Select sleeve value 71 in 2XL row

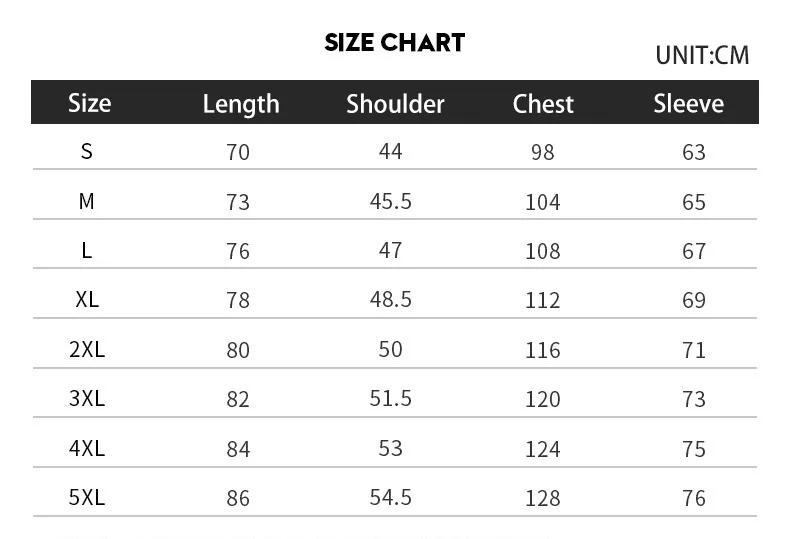tap(694, 350)
